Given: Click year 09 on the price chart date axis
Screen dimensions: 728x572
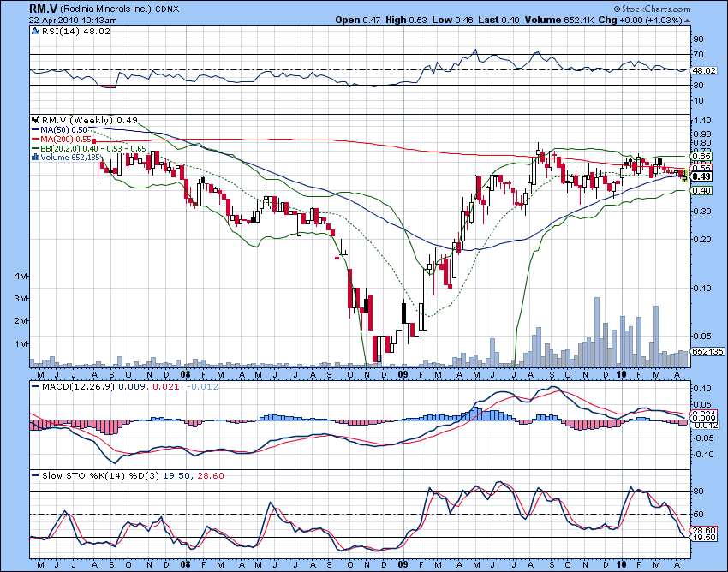Looking at the screenshot, I should point(403,374).
